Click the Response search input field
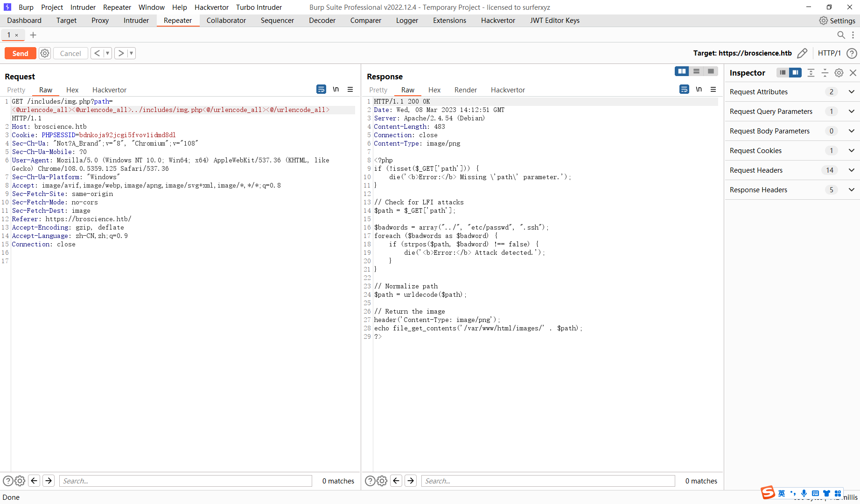Screen dimensions: 860x504 tap(548, 481)
